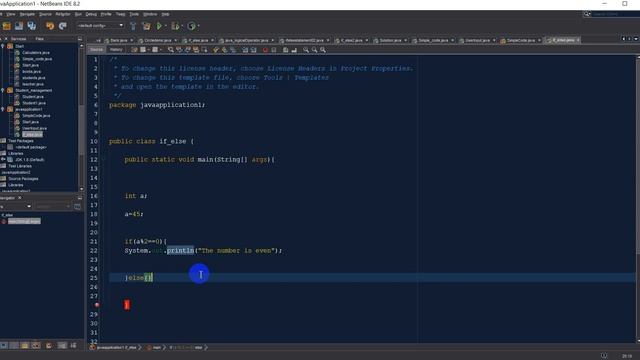Viewport: 640px width, 360px height.
Task: Click the Next Bookmark editor icon
Action: (x=224, y=50)
